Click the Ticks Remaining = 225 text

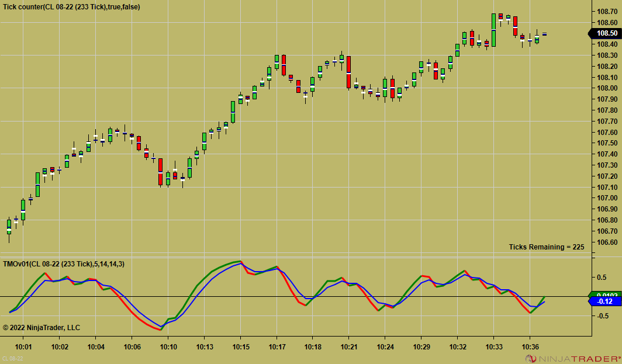(547, 247)
